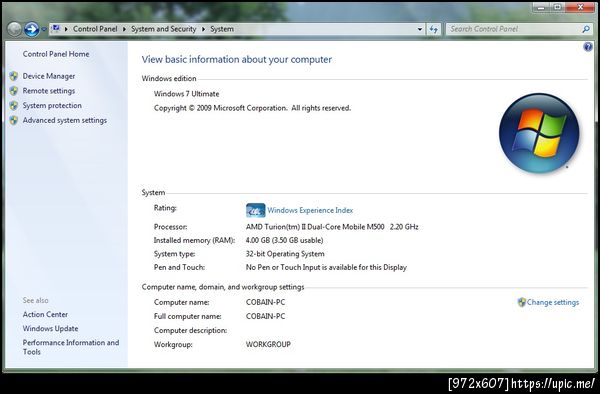Image resolution: width=600 pixels, height=394 pixels.
Task: Maximize the System window
Action: click(558, 7)
